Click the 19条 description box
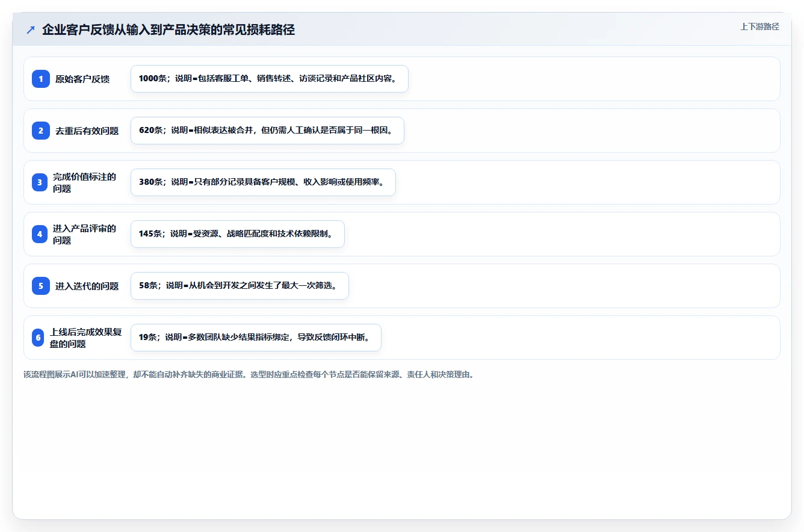This screenshot has width=804, height=532. [x=256, y=338]
